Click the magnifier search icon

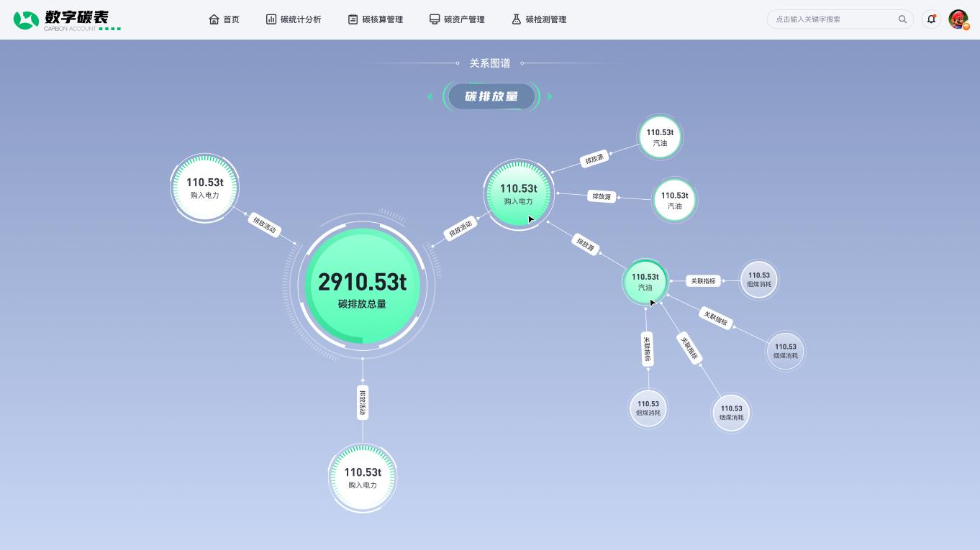(x=902, y=19)
